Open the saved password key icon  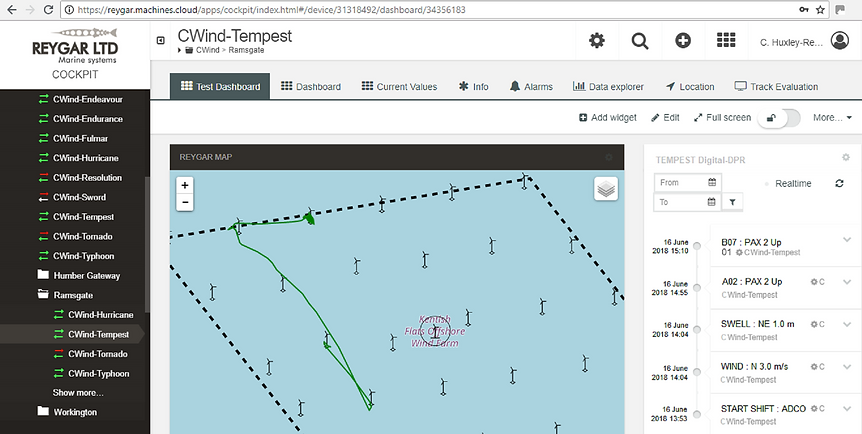(x=804, y=10)
